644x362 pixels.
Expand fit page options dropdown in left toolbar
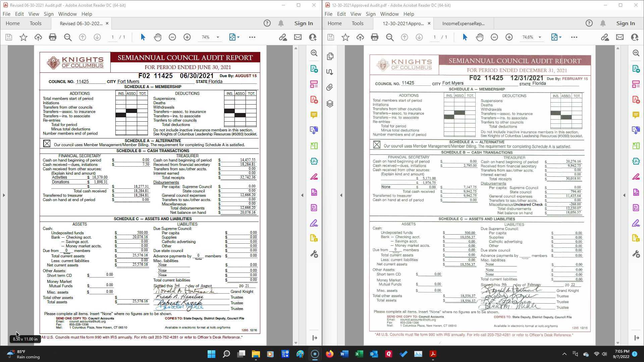coord(238,37)
